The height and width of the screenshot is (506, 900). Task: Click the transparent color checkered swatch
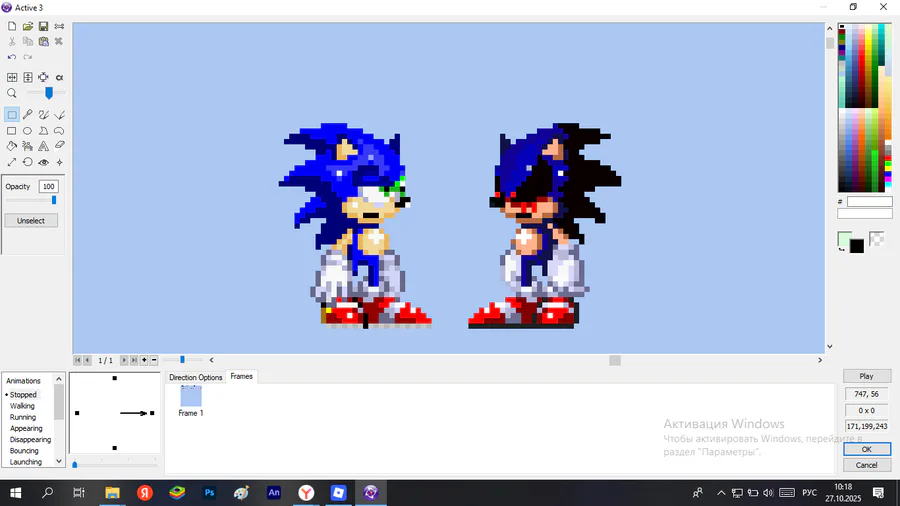876,239
